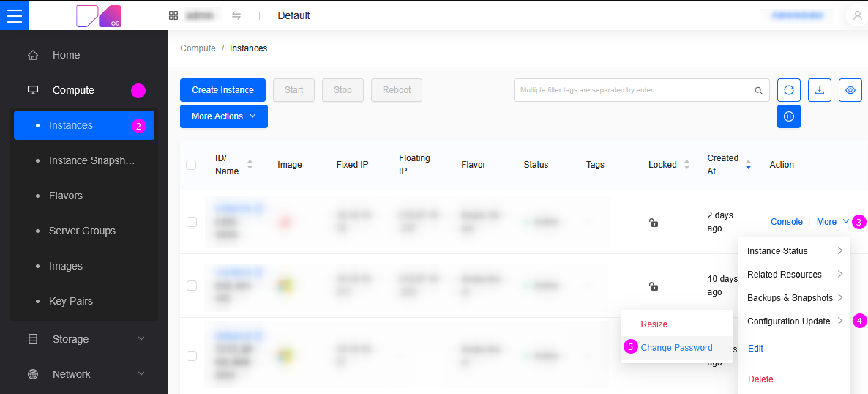Image resolution: width=868 pixels, height=394 pixels.
Task: Expand the Backups & Snapshots submenu
Action: 794,297
